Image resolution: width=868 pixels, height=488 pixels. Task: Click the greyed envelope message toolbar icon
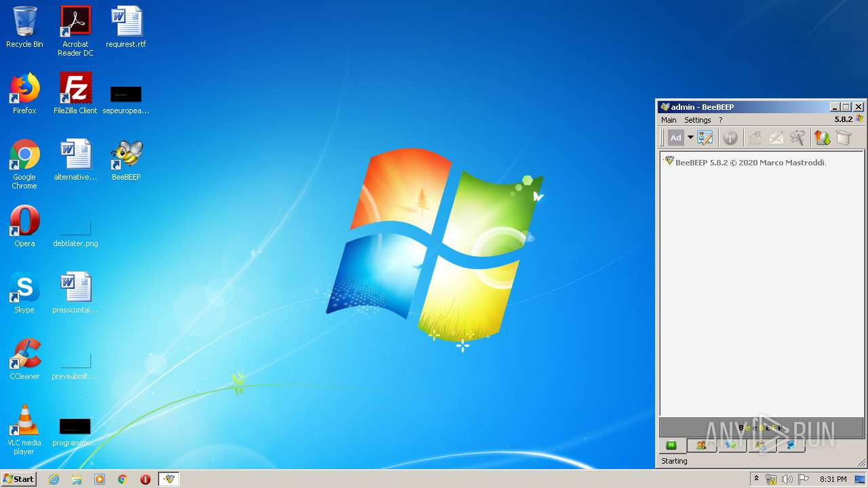[776, 138]
